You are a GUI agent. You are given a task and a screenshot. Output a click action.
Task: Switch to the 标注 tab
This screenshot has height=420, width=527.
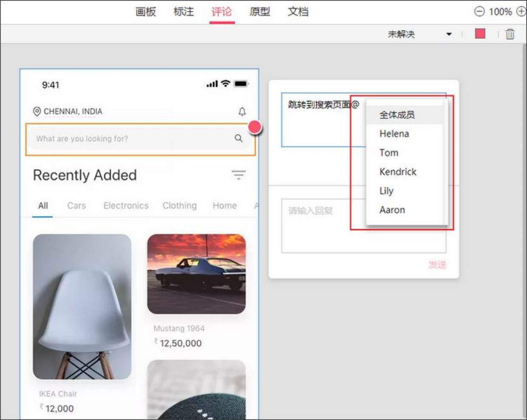tap(184, 11)
